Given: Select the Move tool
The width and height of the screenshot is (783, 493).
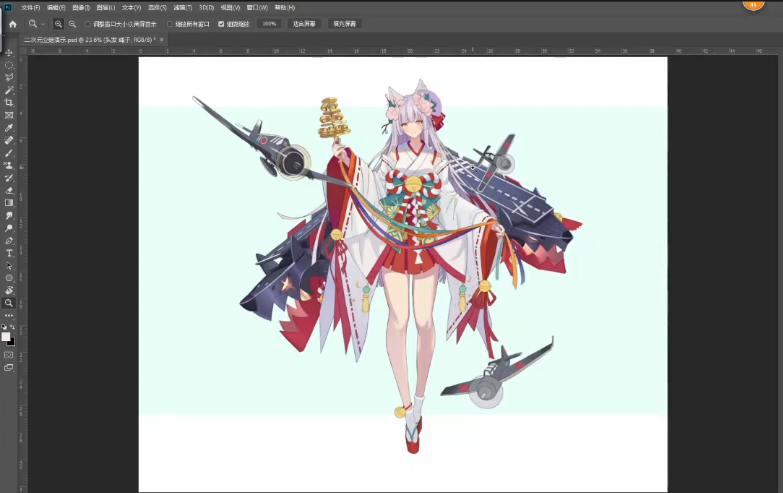Looking at the screenshot, I should [x=9, y=52].
